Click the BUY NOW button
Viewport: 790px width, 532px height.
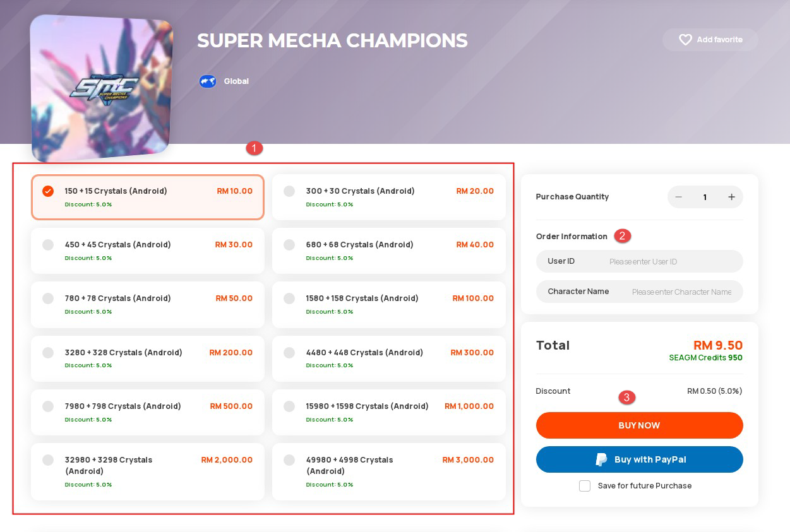639,425
